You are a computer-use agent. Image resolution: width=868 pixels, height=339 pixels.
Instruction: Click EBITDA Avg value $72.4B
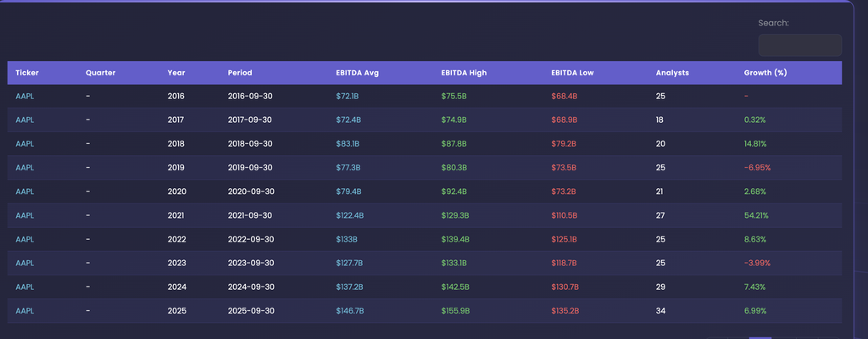[x=348, y=119]
